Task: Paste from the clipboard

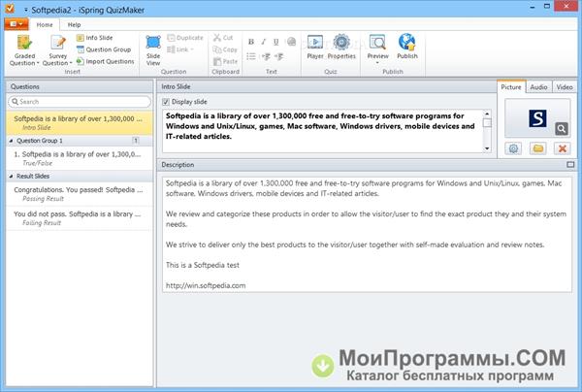Action: pyautogui.click(x=225, y=61)
